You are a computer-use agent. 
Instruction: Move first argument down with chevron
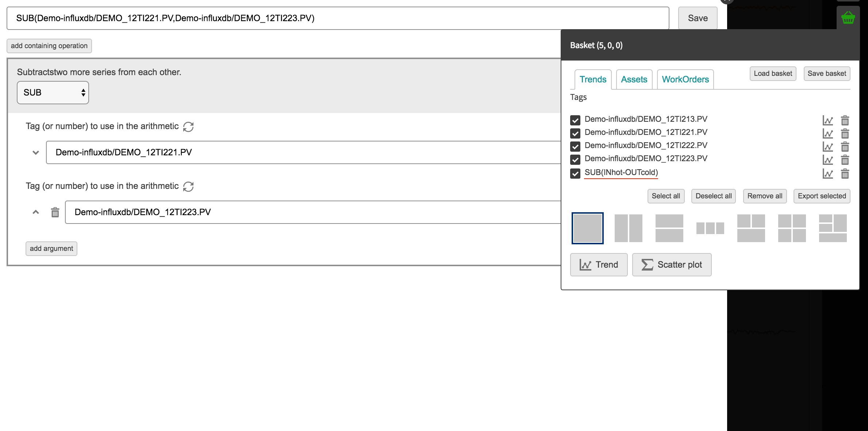pyautogui.click(x=36, y=152)
